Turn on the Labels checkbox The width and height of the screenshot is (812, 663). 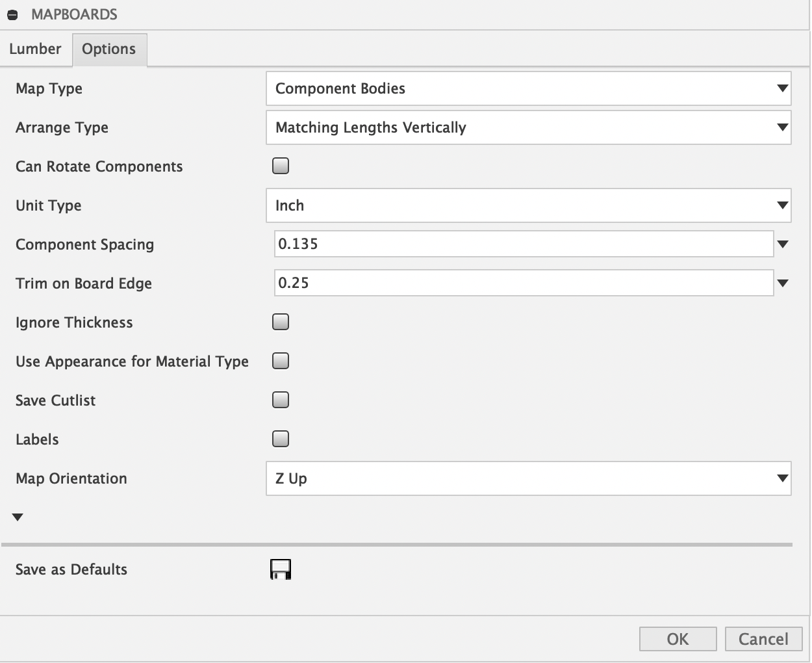(x=281, y=439)
